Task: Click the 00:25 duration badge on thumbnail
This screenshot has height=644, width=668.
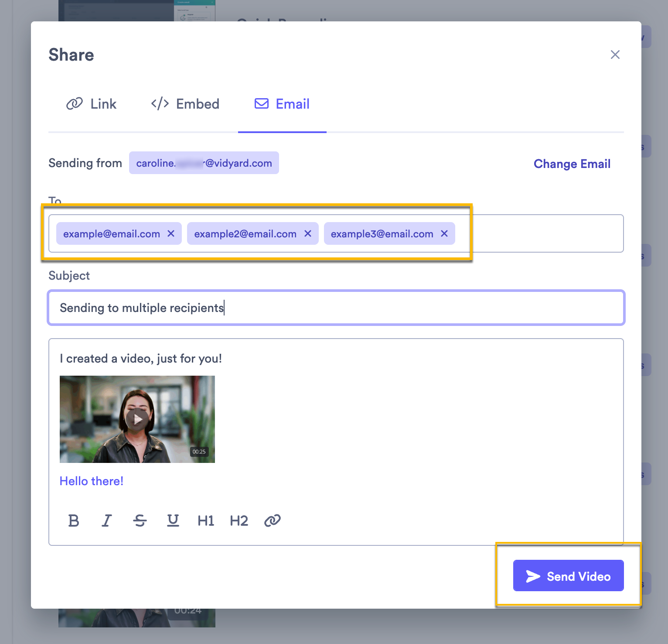Action: click(x=199, y=452)
